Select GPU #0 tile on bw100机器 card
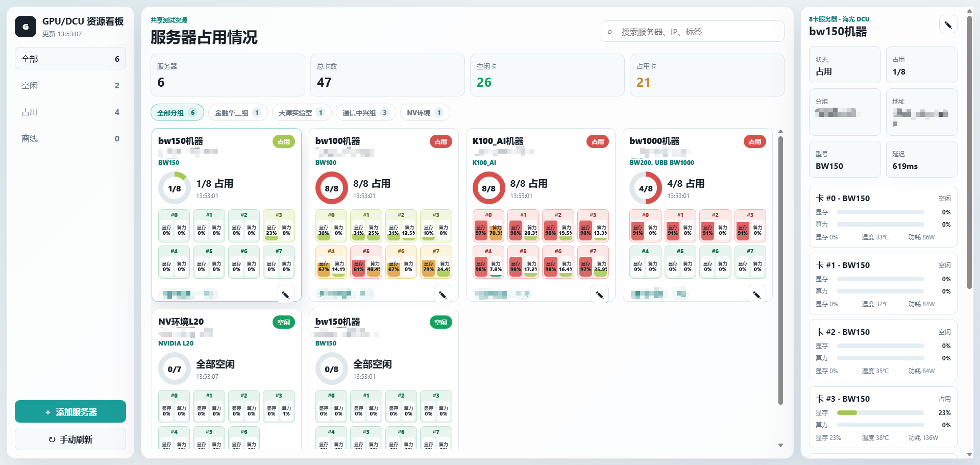Image resolution: width=980 pixels, height=465 pixels. 331,226
